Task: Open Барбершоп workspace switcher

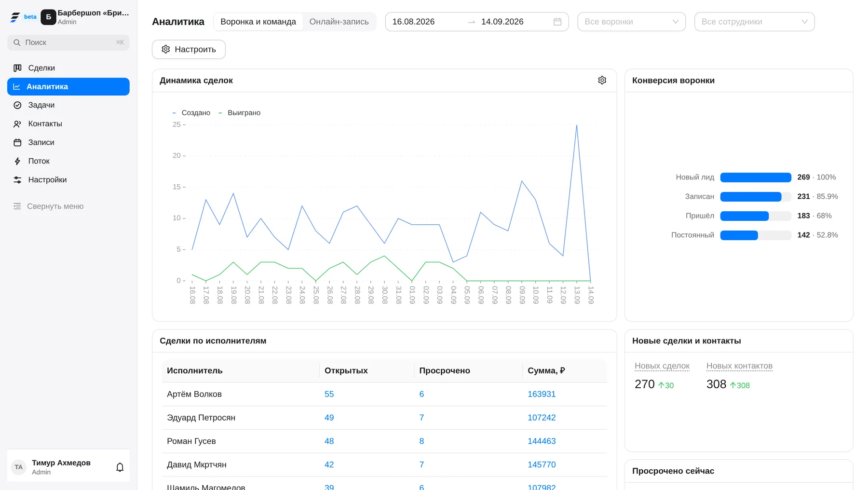Action: click(85, 17)
